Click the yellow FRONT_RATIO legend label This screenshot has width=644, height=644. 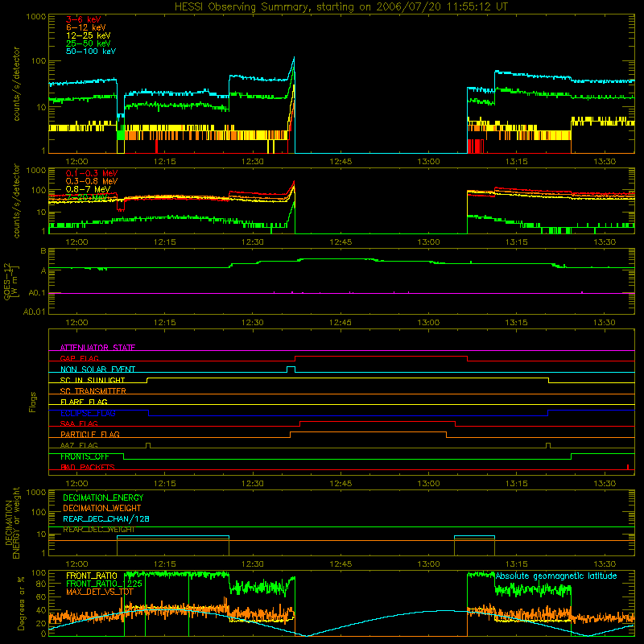pyautogui.click(x=92, y=576)
